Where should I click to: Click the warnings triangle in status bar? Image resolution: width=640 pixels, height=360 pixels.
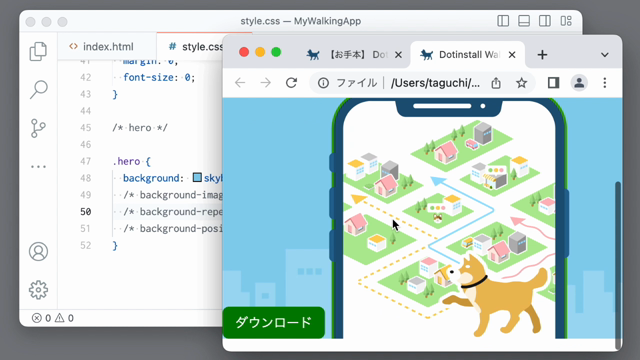coord(60,318)
